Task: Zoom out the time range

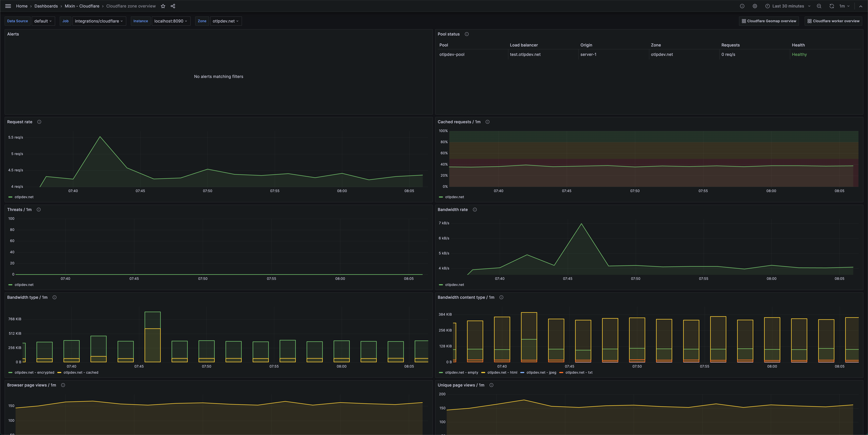Action: [819, 6]
